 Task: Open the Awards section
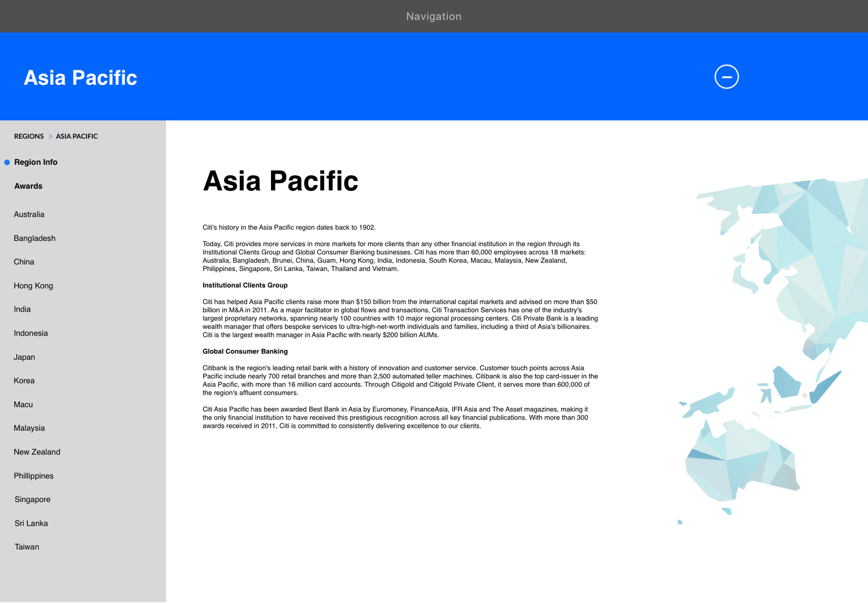(28, 186)
